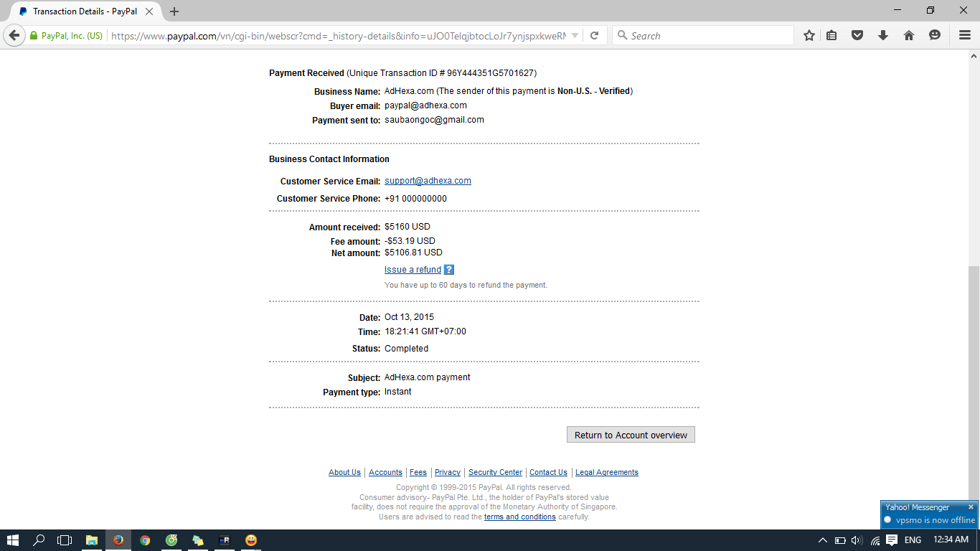Click the subject AdHexa.com payment
Screen dimensions: 980x551
click(x=428, y=377)
